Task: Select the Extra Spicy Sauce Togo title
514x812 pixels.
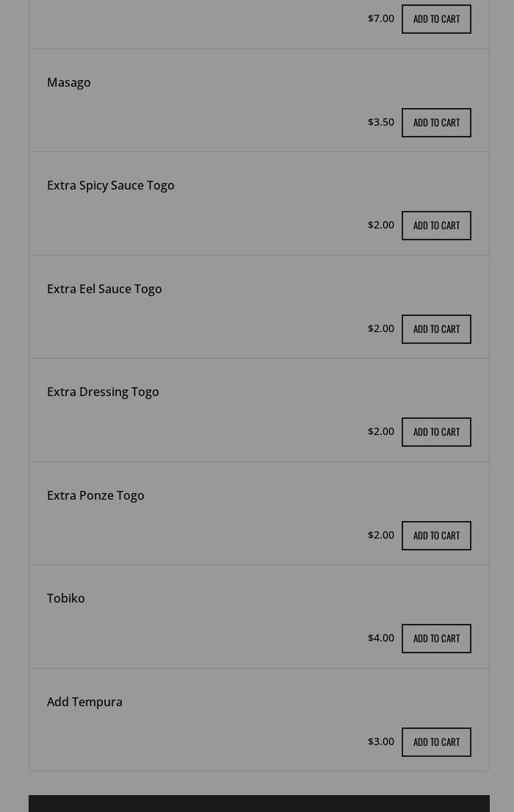Action: tap(111, 185)
